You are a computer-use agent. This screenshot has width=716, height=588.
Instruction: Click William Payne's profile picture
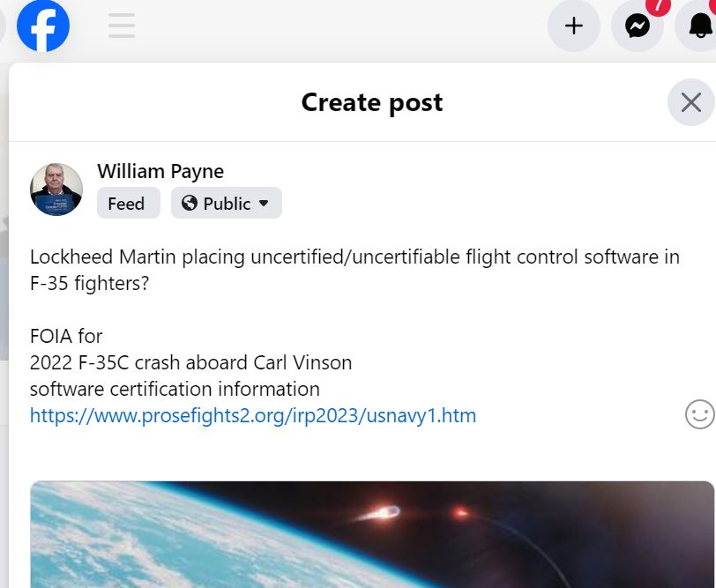click(56, 190)
